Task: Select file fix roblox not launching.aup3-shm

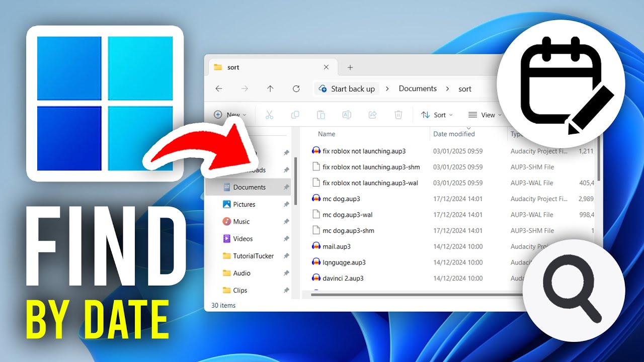Action: (371, 167)
